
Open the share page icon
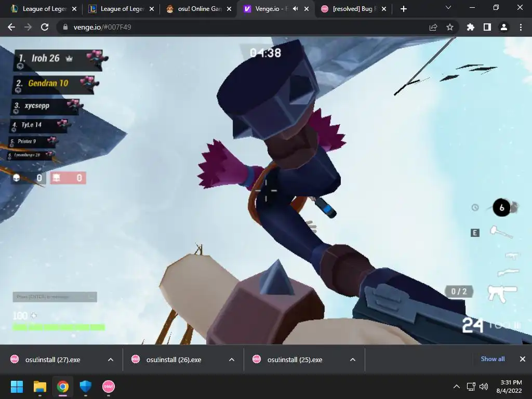[433, 27]
